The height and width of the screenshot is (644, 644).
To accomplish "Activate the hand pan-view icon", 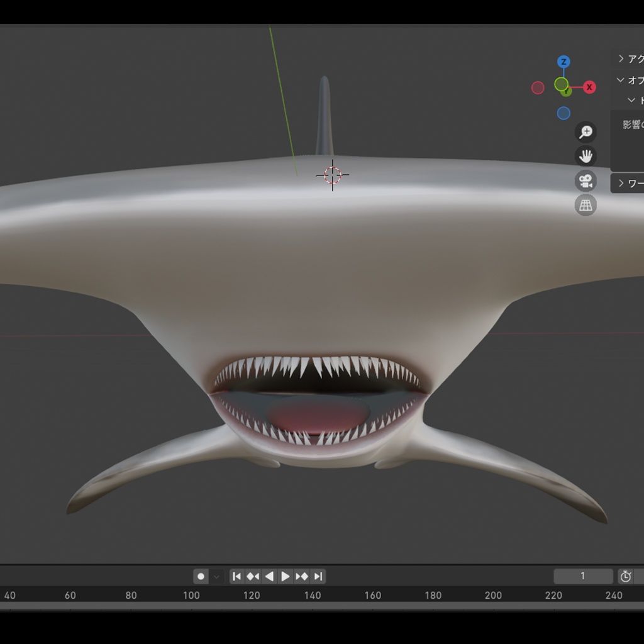I will (x=586, y=156).
